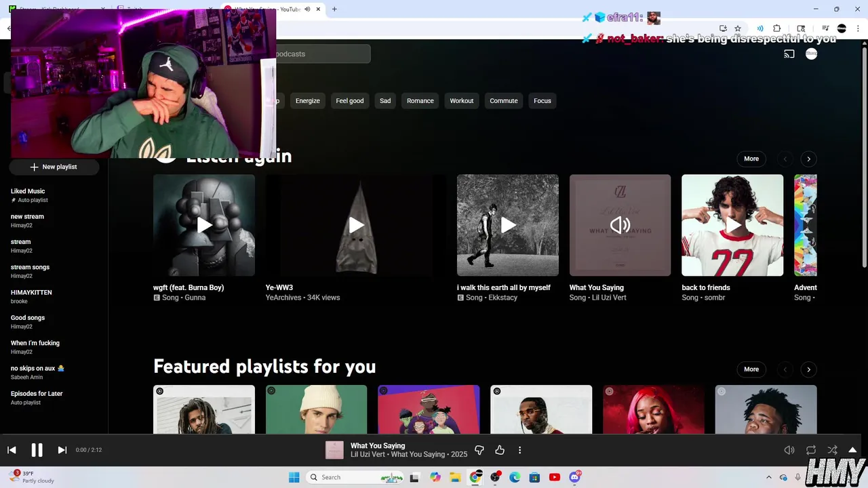Select the Workout mood chip
Viewport: 868px width, 488px height.
[462, 101]
